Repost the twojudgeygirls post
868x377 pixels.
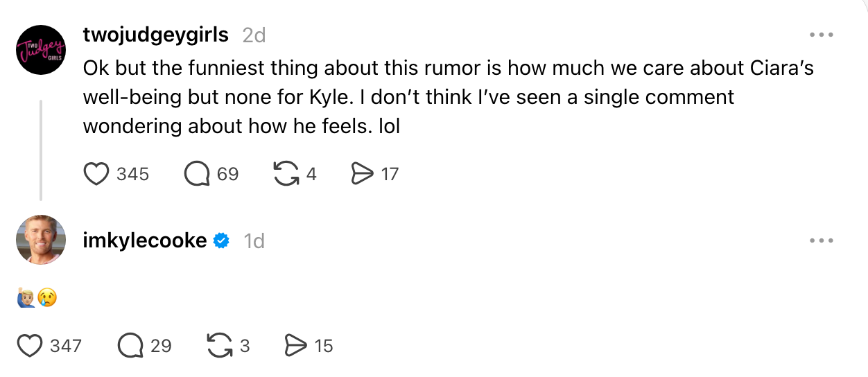tap(285, 173)
